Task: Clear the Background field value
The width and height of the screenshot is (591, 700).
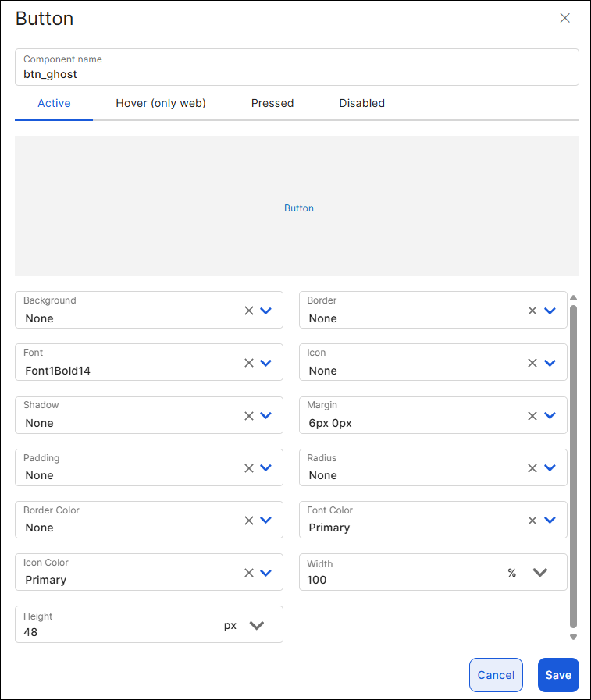Action: pyautogui.click(x=249, y=311)
